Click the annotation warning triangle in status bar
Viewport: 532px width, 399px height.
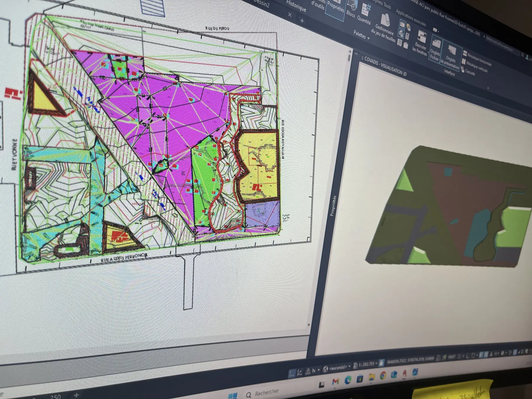(308, 371)
